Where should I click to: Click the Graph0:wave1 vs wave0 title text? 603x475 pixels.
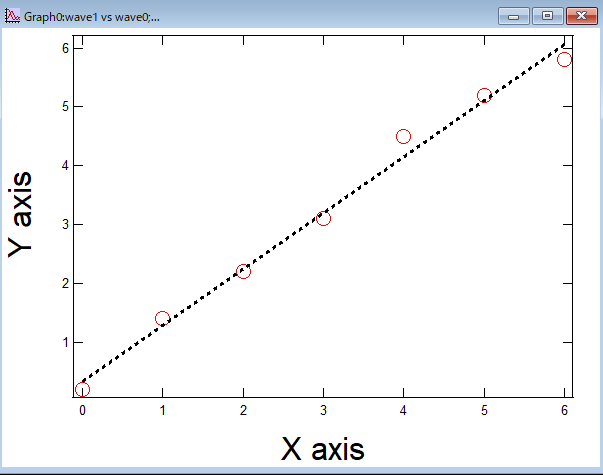(90, 17)
